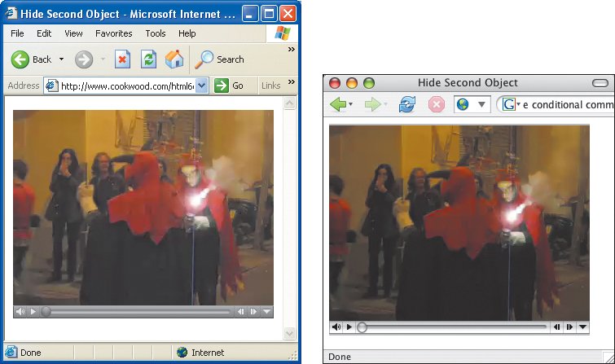Toggle the volume speaker in Mac QuickTime player
This screenshot has height=364, width=615.
(336, 327)
